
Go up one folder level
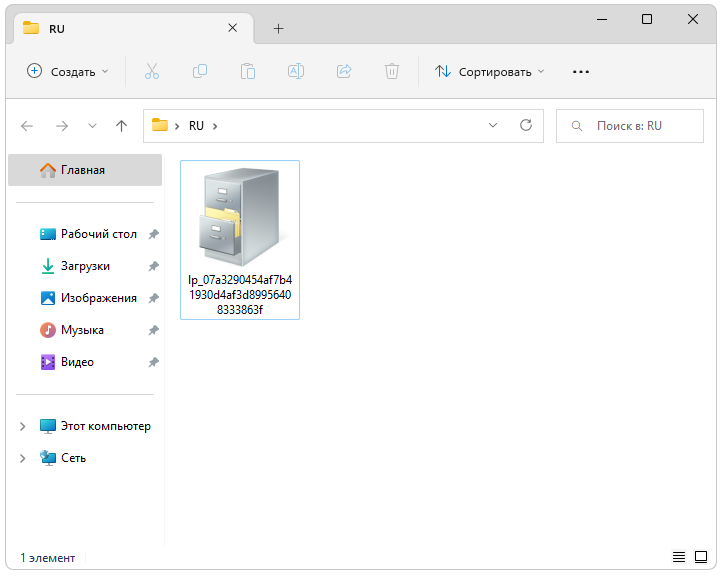(122, 126)
